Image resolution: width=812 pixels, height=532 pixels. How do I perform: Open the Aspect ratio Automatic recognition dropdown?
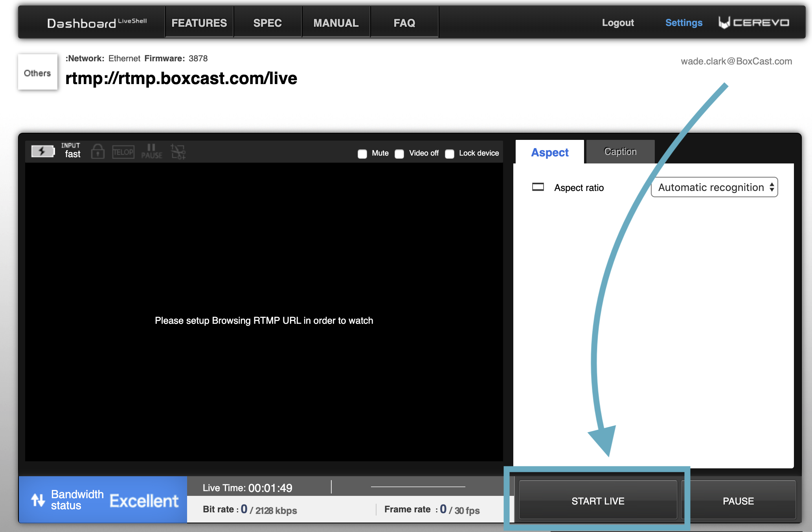(x=714, y=187)
